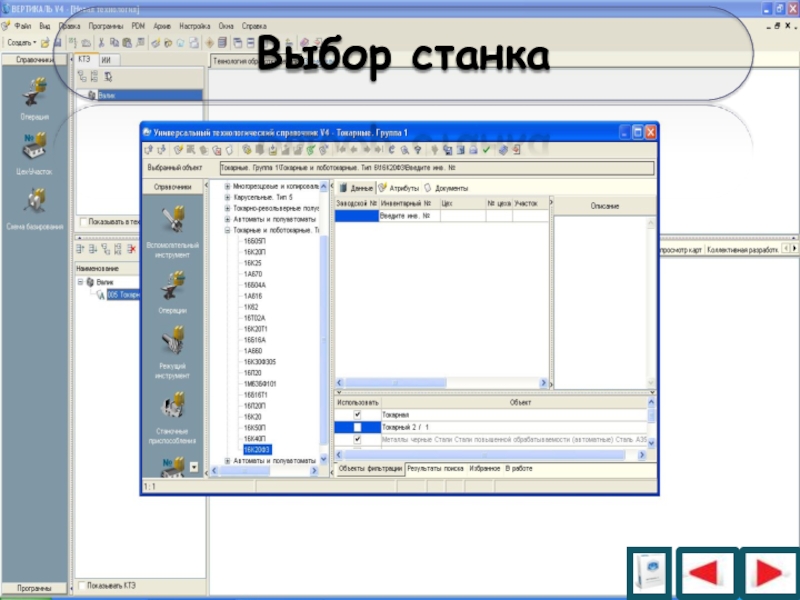Click horizontal scrollbar under the Данные table

point(442,383)
